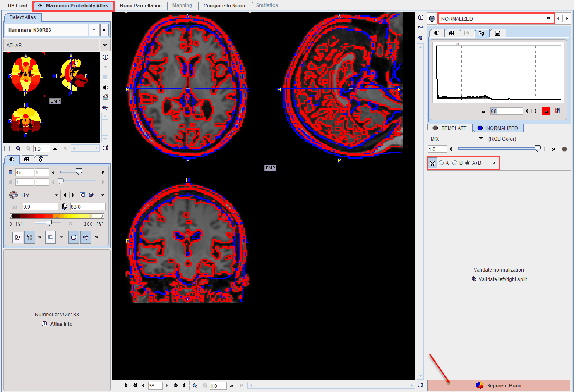Open the save disk tab in right panel
This screenshot has height=392, width=574.
click(x=497, y=33)
